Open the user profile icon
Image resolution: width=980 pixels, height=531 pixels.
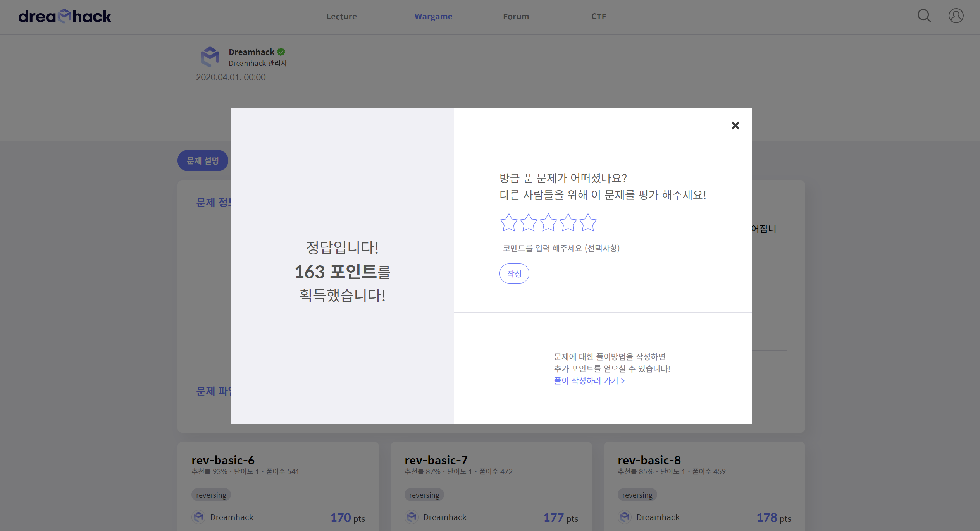956,16
